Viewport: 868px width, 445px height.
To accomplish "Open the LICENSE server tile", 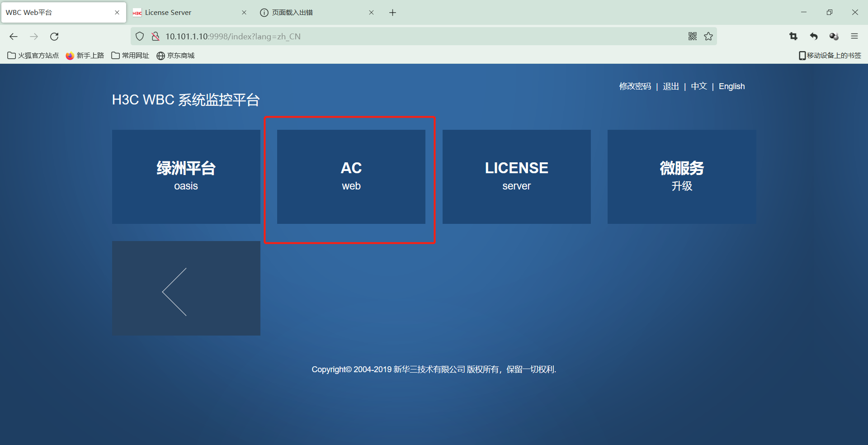I will [517, 177].
